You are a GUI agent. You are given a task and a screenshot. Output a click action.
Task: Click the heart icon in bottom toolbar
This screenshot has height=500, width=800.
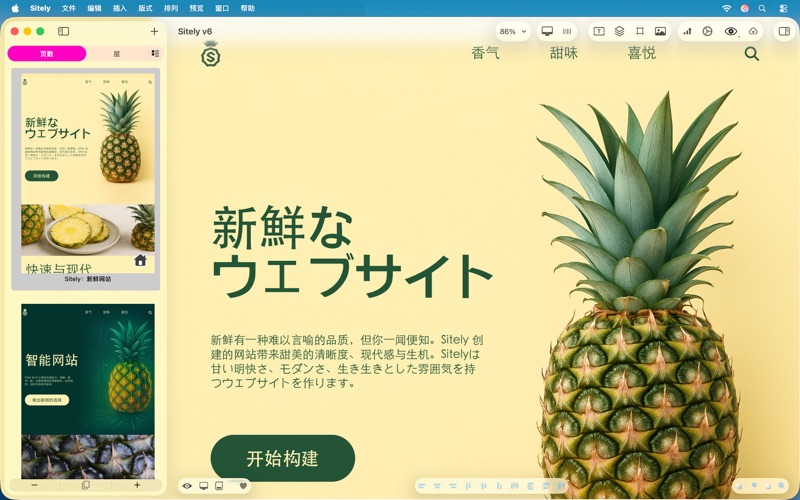coord(243,486)
